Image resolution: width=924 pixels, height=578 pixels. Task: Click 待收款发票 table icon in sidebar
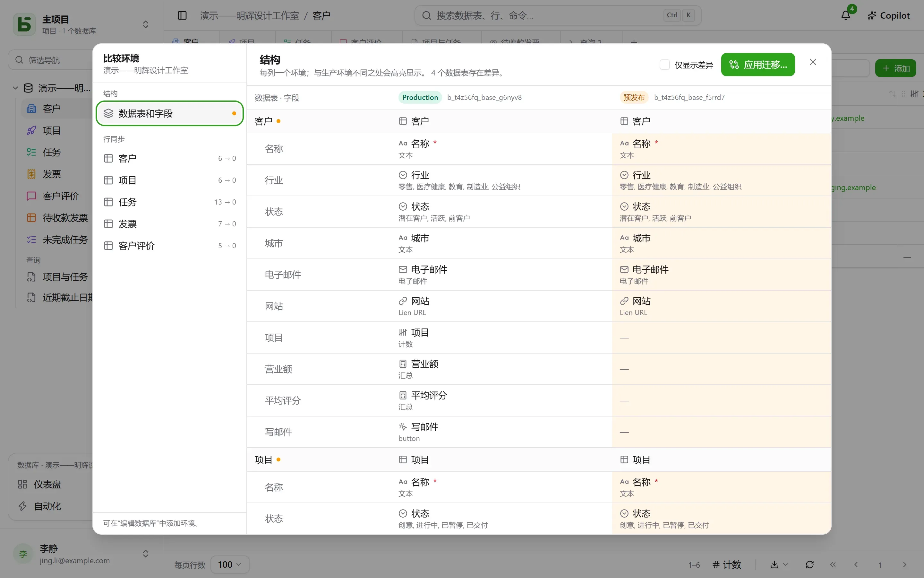tap(31, 217)
